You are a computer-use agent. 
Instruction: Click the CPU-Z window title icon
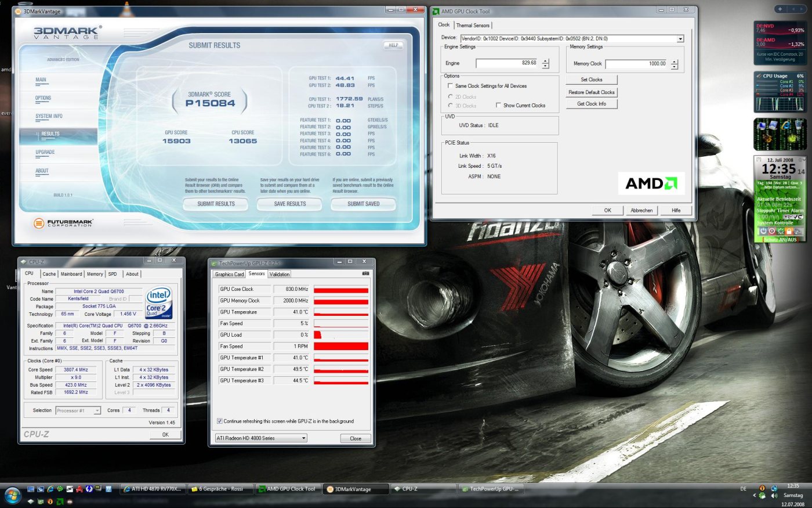(x=23, y=261)
